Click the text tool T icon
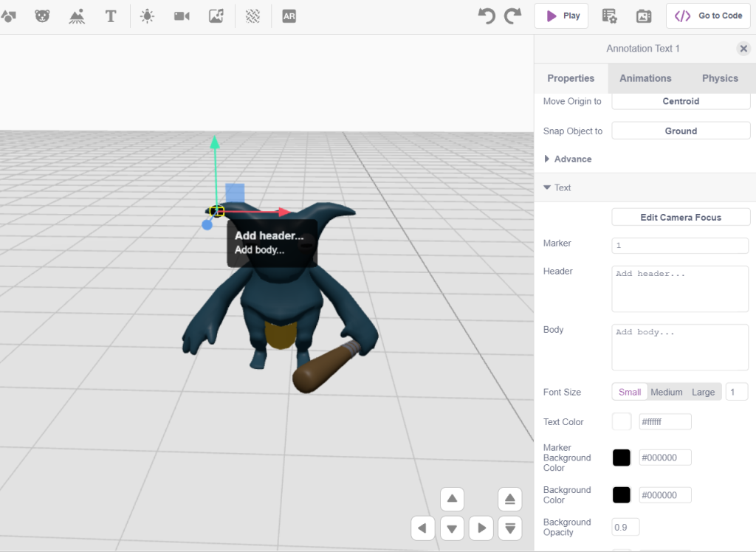756x552 pixels. pyautogui.click(x=111, y=15)
